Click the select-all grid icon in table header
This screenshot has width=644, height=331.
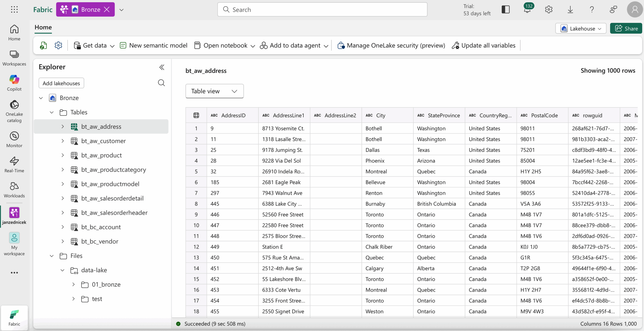196,115
